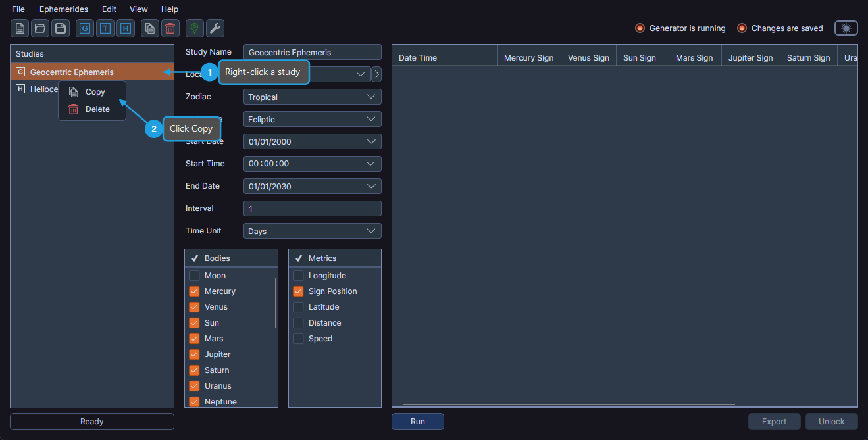The width and height of the screenshot is (868, 440).
Task: Click inside the Interval input field
Action: [312, 208]
